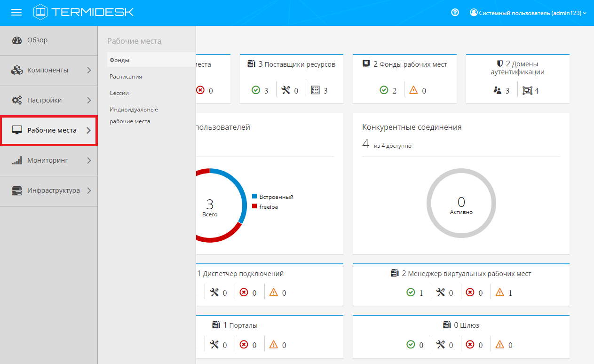Click the hamburger menu icon

coord(16,13)
